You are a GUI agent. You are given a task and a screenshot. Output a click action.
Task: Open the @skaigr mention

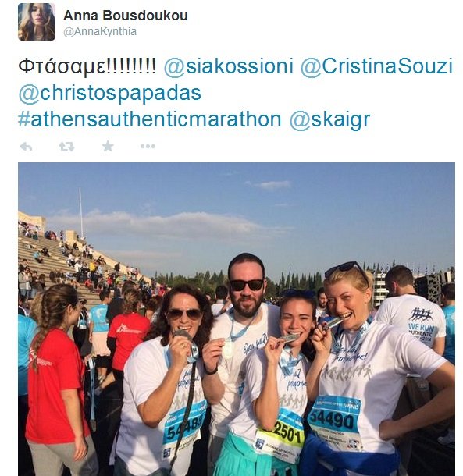pyautogui.click(x=330, y=119)
